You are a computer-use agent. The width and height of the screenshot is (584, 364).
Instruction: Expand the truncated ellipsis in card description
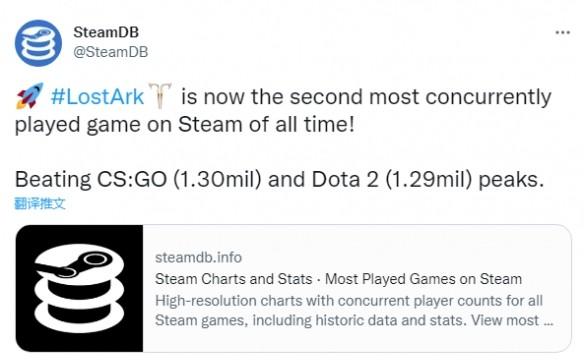click(548, 320)
